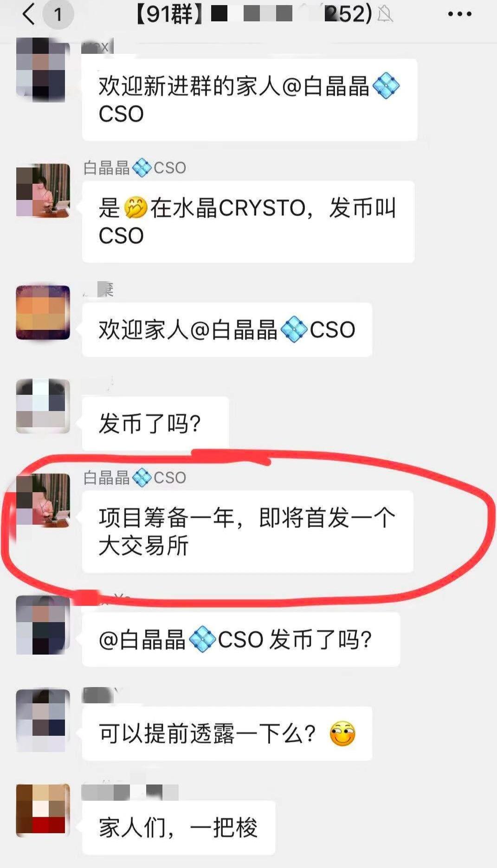Tap the avatar beside 可以提前透露一下么?
The image size is (497, 868).
43,720
